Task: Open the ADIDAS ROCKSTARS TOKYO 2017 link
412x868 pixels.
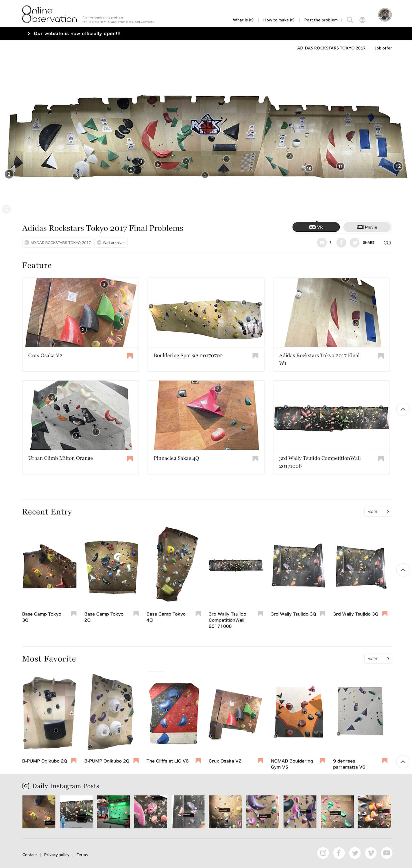Action: point(331,48)
